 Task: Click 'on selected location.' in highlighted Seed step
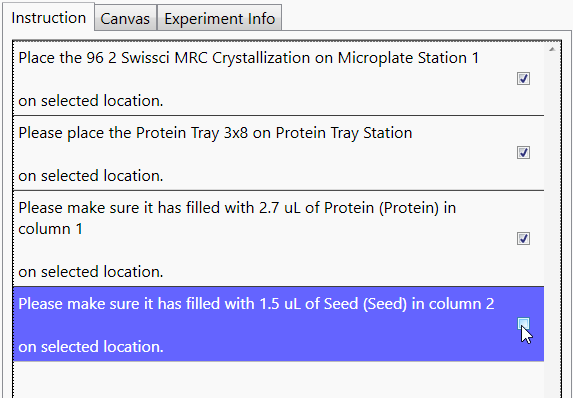tap(91, 347)
